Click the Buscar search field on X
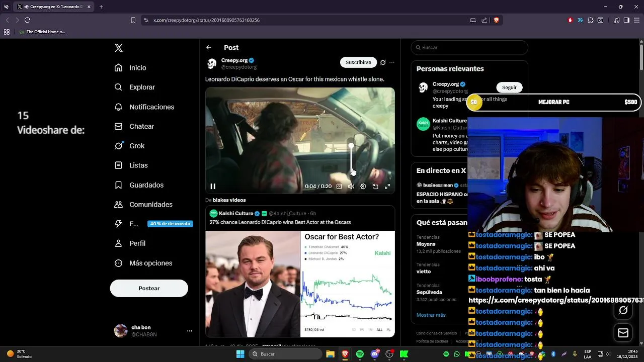644x362 pixels. coord(469,48)
